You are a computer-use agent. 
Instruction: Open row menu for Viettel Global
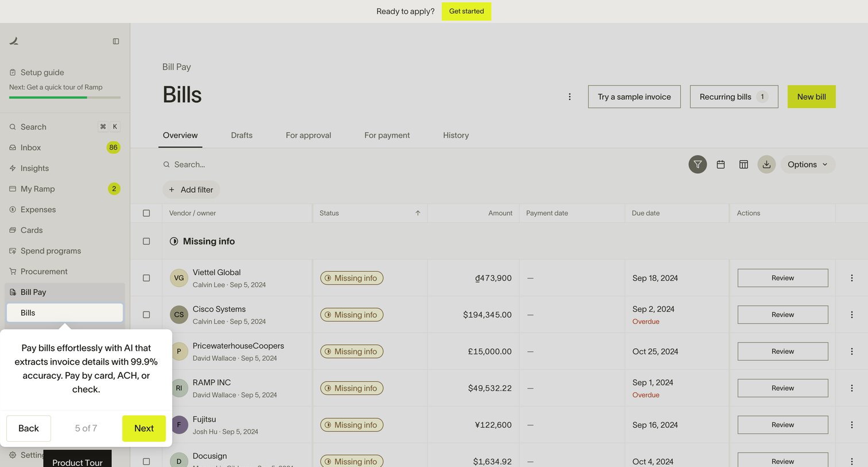click(851, 278)
